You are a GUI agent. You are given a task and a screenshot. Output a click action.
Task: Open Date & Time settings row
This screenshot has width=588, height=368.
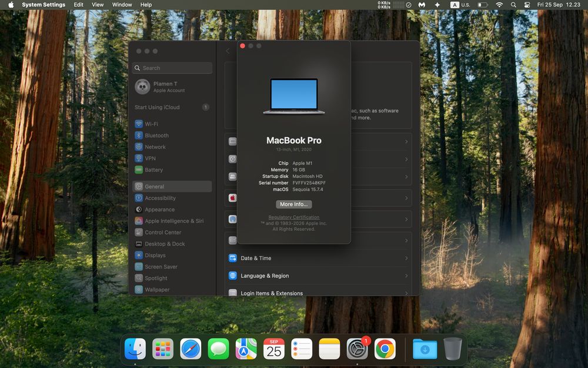click(x=318, y=258)
